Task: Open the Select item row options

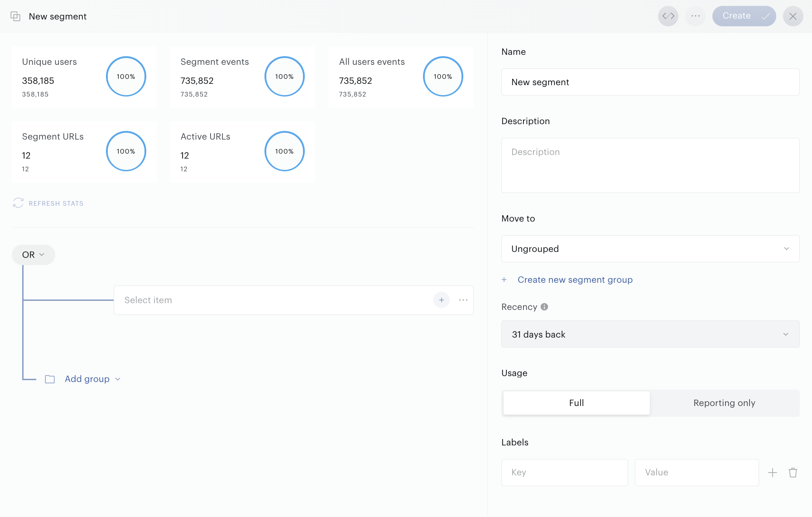Action: coord(463,300)
